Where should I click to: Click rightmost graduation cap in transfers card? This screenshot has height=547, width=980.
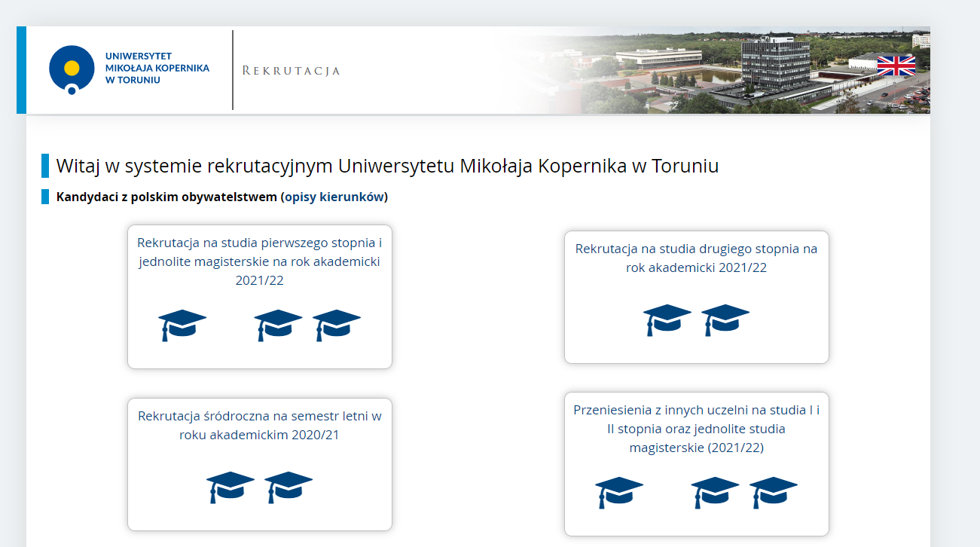774,493
